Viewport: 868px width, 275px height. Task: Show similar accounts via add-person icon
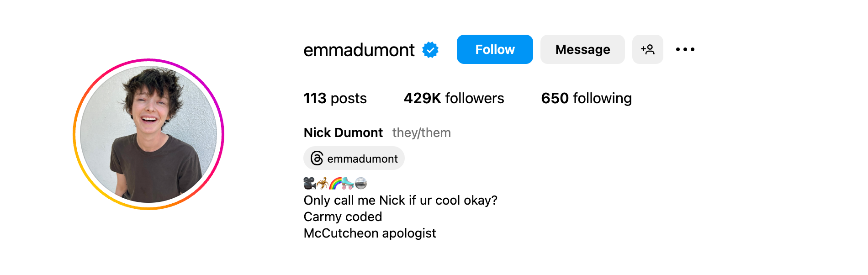(x=648, y=49)
